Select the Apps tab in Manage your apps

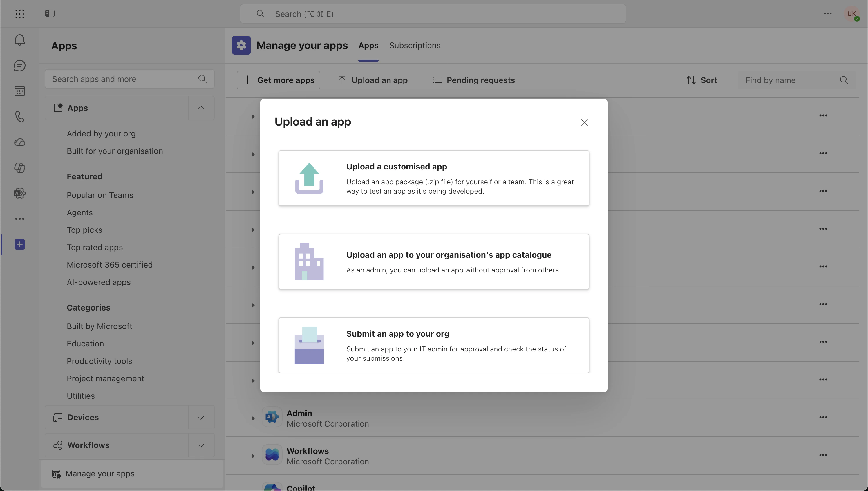tap(368, 45)
